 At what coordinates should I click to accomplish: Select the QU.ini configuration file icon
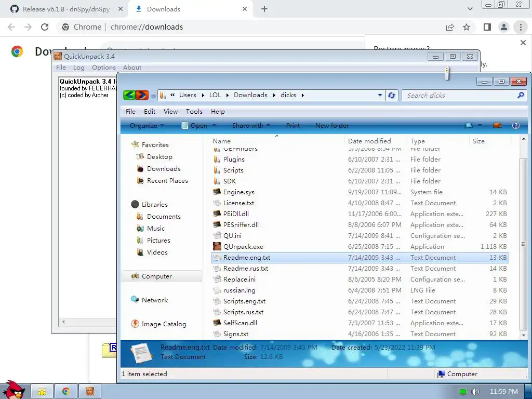tap(217, 235)
